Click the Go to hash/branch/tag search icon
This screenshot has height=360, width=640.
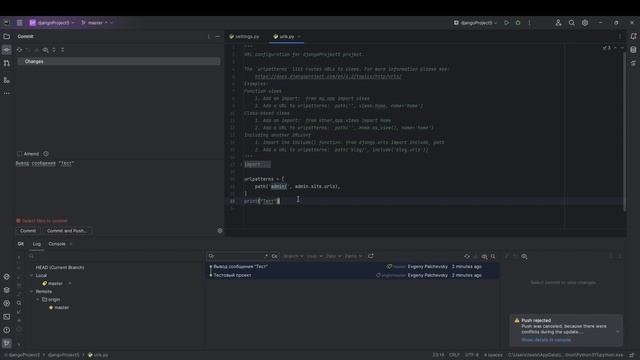[x=493, y=256]
